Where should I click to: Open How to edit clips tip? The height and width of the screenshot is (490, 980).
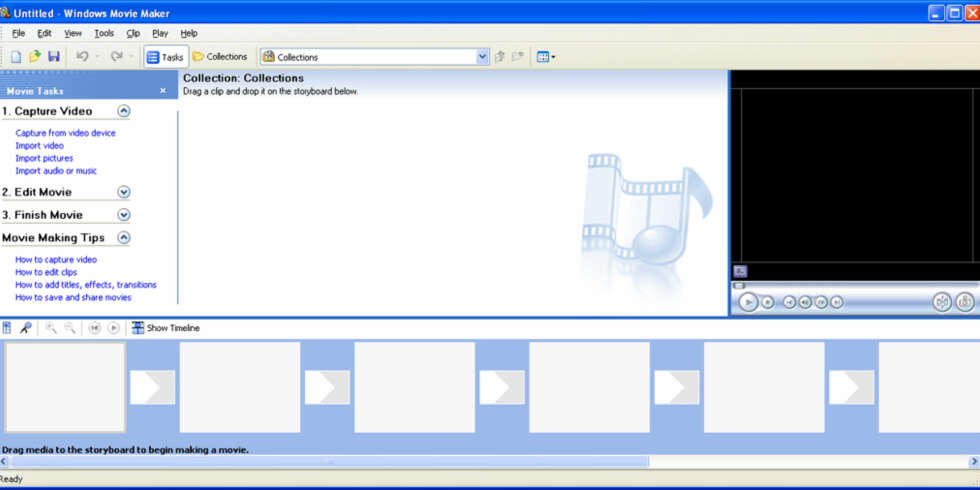coord(46,272)
